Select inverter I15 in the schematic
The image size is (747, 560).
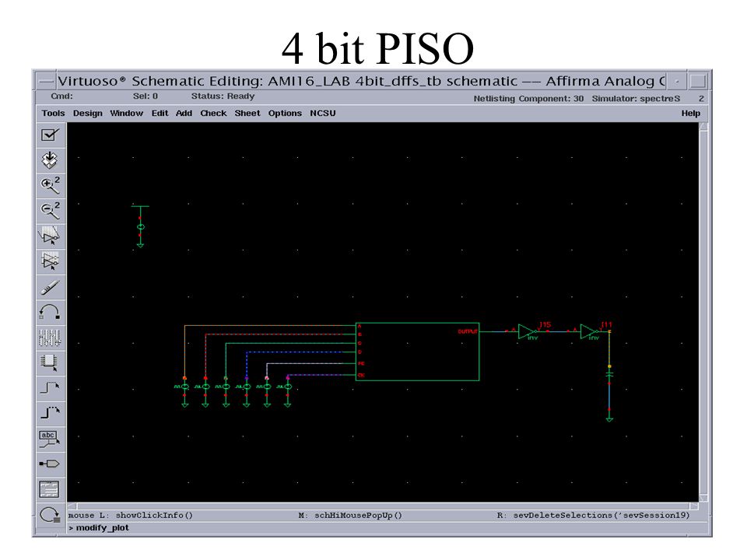pyautogui.click(x=527, y=331)
